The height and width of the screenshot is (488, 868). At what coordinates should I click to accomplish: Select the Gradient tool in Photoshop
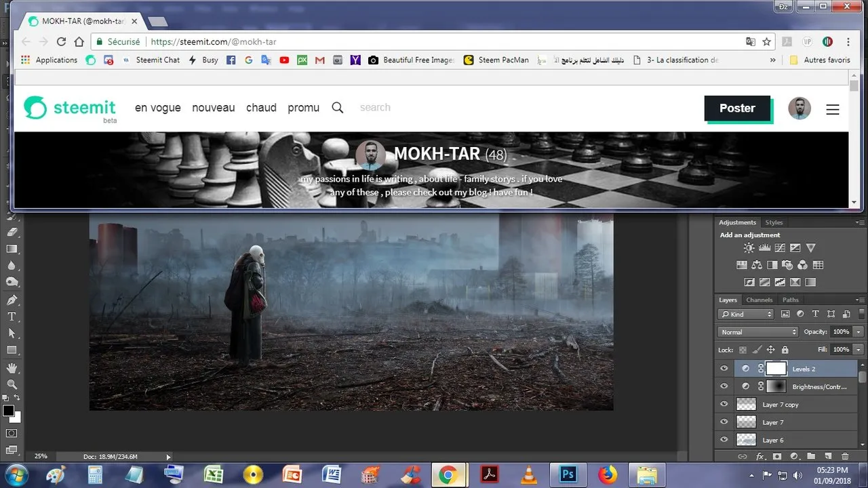[12, 249]
